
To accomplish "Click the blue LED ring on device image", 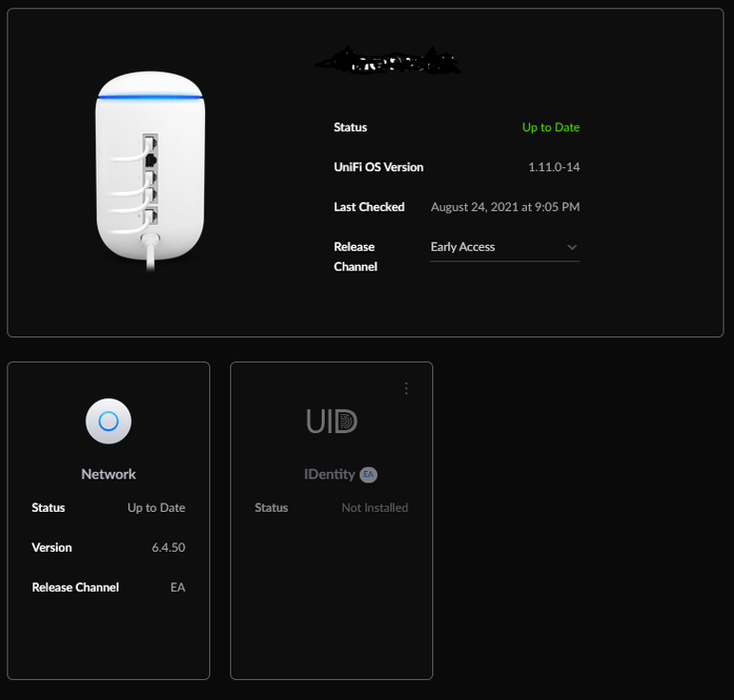I will (x=150, y=97).
